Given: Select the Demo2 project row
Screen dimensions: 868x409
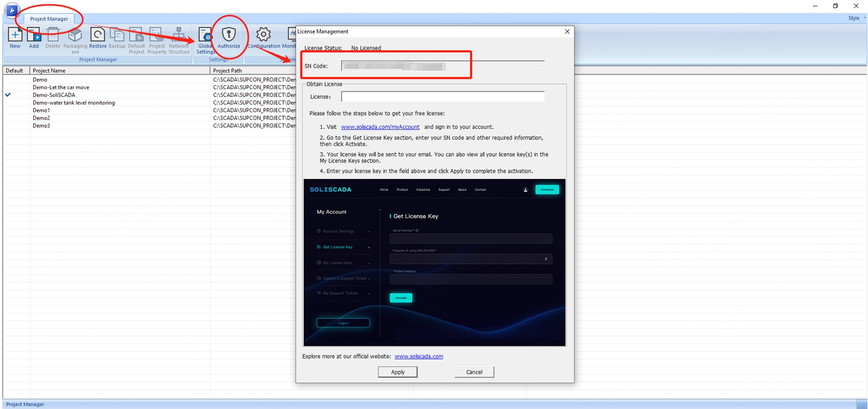Looking at the screenshot, I should [150, 118].
